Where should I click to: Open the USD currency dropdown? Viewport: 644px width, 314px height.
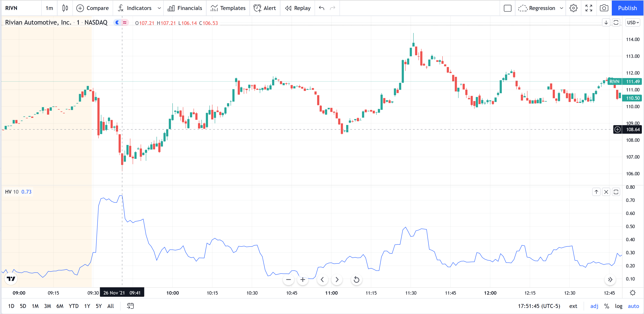633,22
